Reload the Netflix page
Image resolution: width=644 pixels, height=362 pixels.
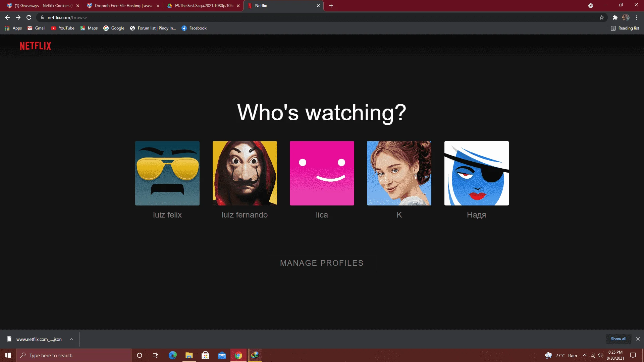point(29,17)
